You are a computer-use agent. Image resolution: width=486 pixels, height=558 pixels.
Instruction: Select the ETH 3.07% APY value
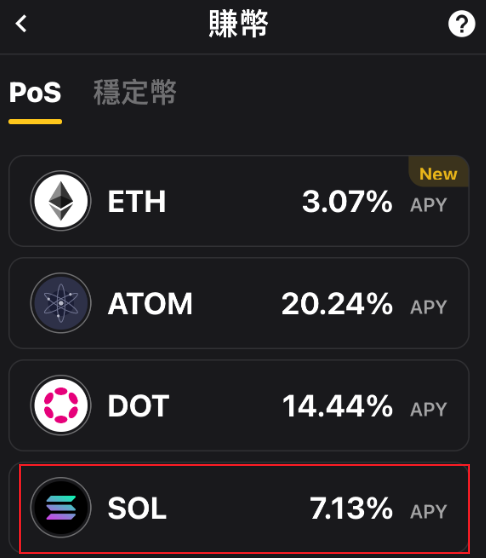tap(347, 201)
